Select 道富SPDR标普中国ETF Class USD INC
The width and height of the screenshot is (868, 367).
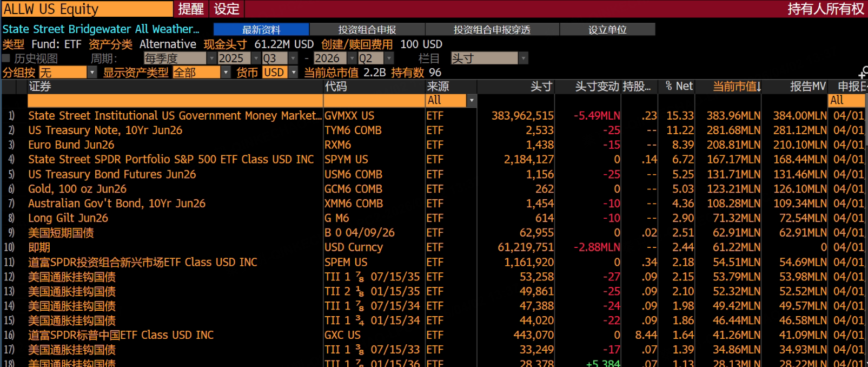[121, 335]
